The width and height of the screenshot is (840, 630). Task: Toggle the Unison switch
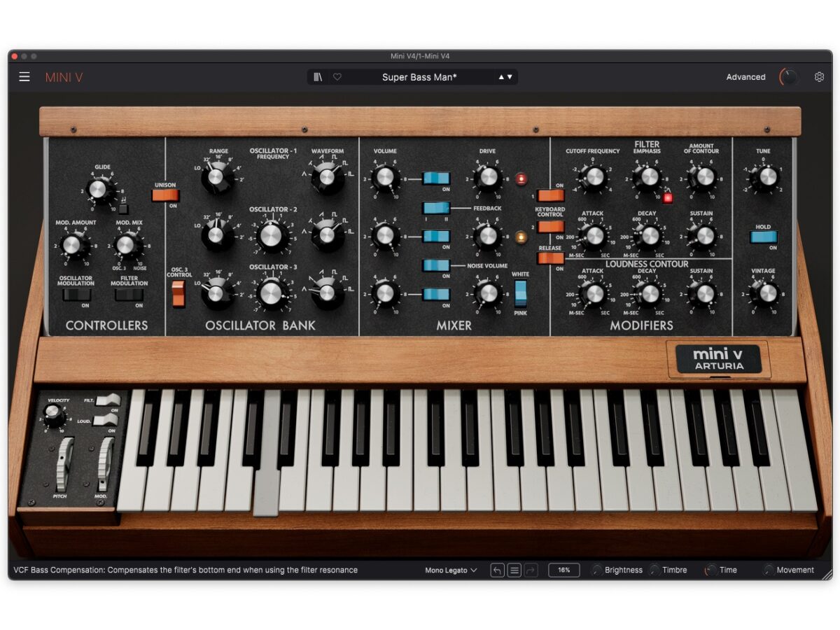(x=166, y=195)
